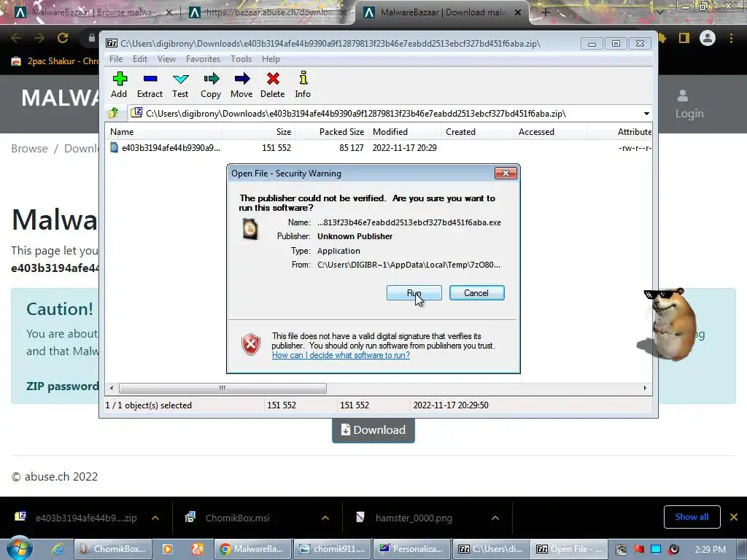Click the taskbar clock showing 2:29 PM
Screen dimensions: 747x560
click(x=710, y=550)
